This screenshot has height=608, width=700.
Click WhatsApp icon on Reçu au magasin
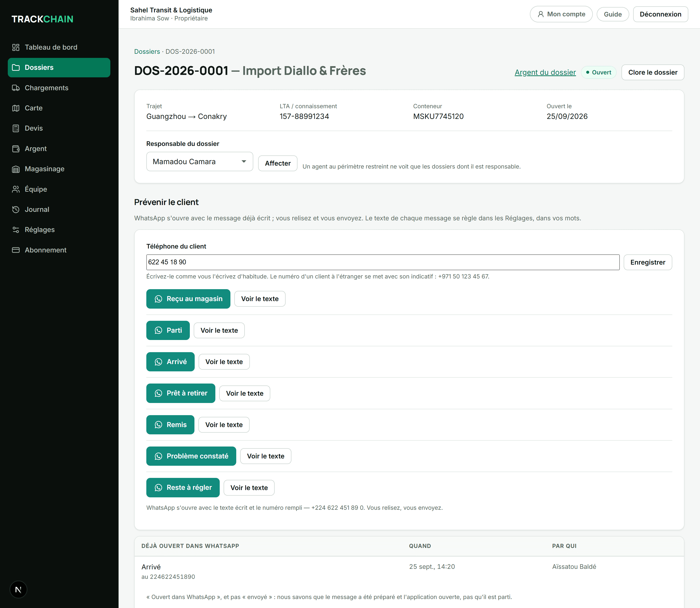pyautogui.click(x=158, y=299)
